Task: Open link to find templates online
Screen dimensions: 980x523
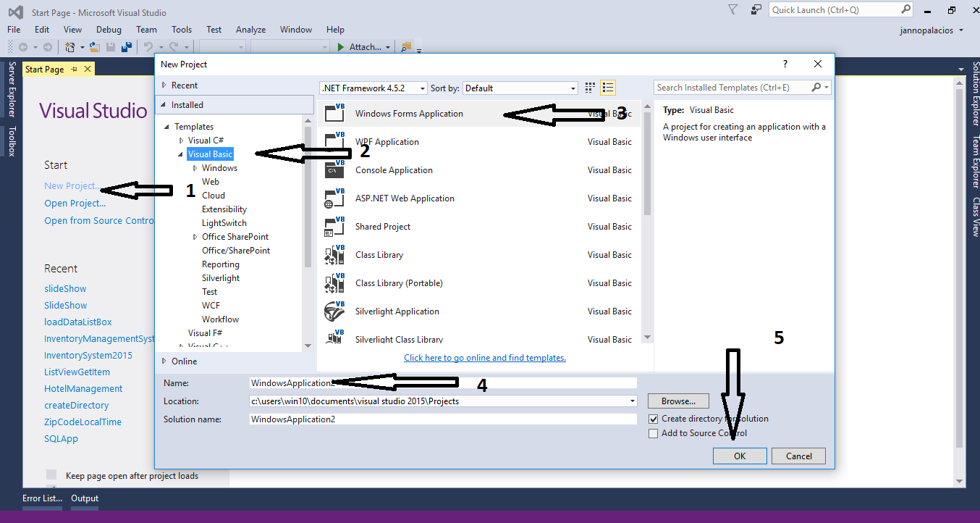Action: point(484,357)
